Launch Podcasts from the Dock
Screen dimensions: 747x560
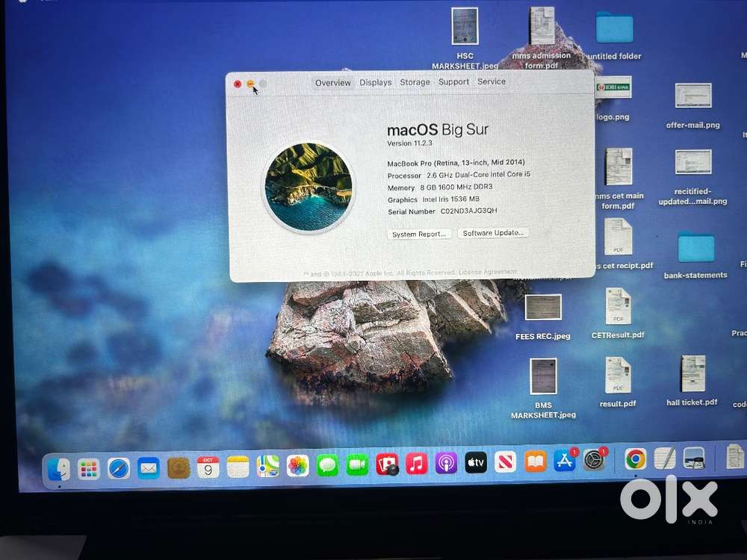(446, 464)
